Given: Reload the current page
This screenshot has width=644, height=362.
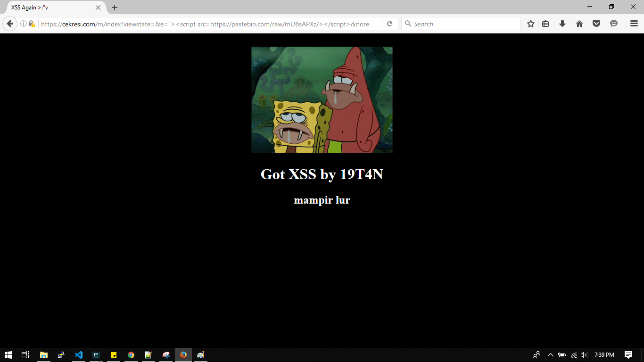Looking at the screenshot, I should (x=389, y=24).
